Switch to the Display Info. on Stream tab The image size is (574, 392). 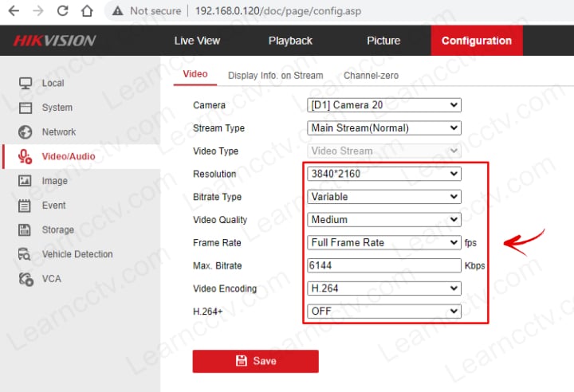coord(275,76)
